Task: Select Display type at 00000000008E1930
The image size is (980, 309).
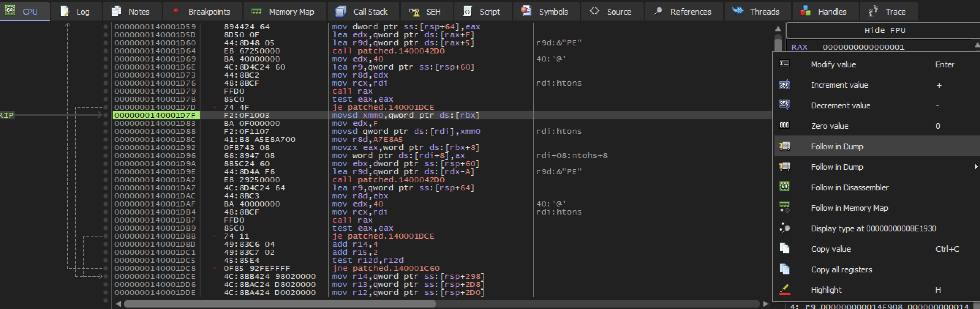Action: tap(877, 228)
